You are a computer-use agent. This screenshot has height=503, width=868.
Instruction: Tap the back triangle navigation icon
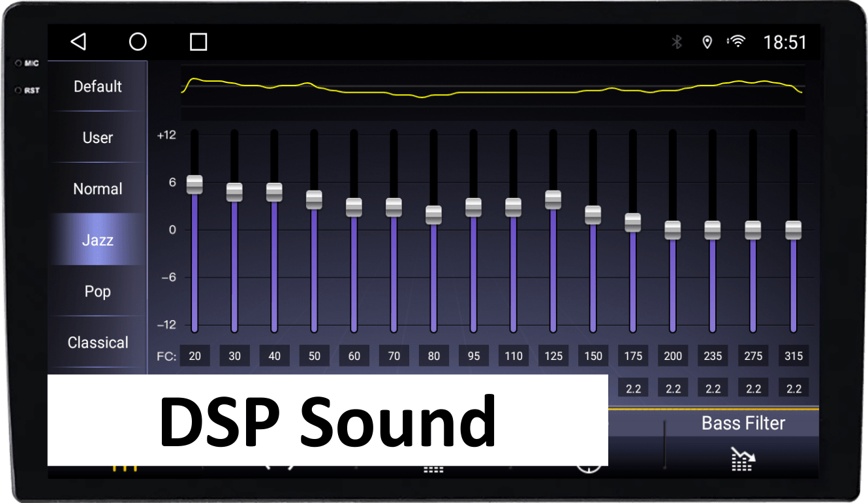[78, 42]
